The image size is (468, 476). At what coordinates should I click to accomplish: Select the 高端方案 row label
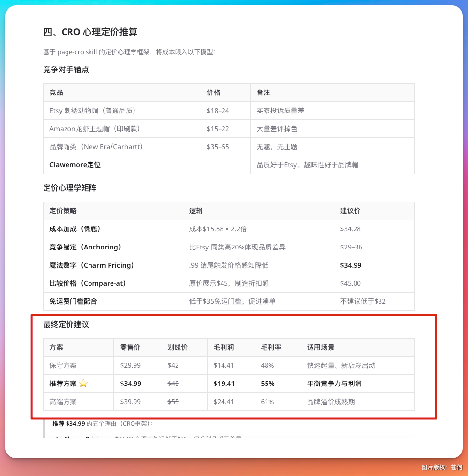(x=63, y=402)
